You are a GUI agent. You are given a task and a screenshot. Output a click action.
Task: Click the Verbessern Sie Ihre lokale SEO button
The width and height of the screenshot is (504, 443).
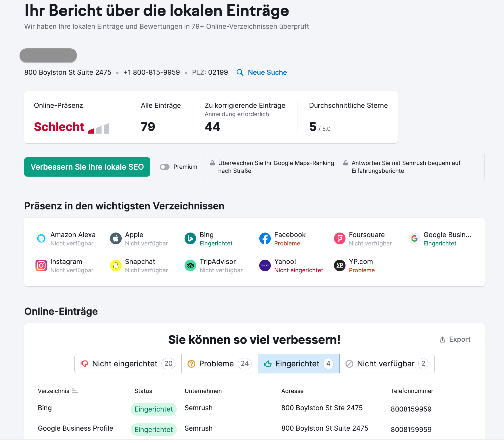[87, 167]
